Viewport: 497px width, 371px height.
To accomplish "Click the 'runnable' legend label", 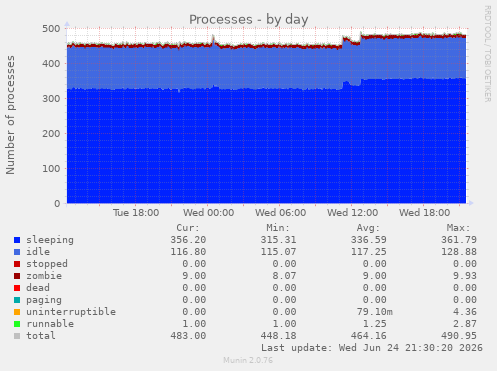I will pyautogui.click(x=50, y=324).
